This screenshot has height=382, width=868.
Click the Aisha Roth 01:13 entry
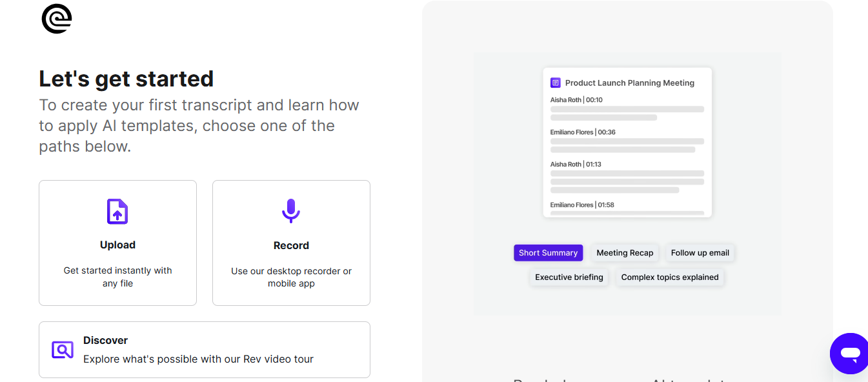[576, 165]
